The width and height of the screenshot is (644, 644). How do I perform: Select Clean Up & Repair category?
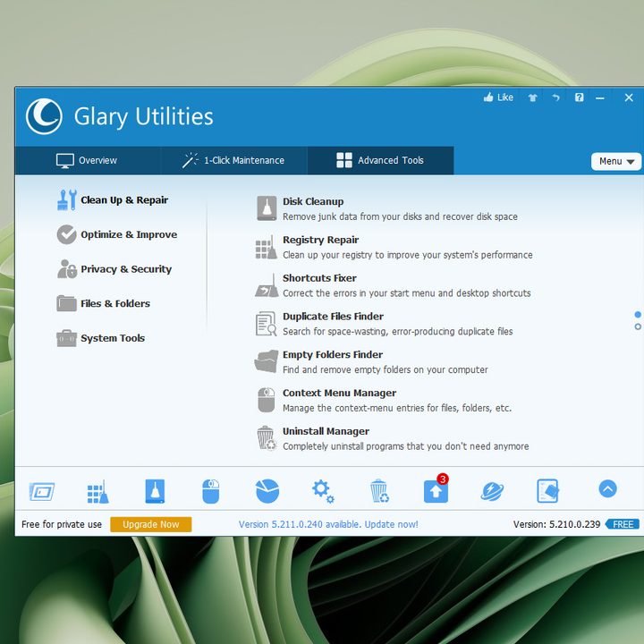(113, 200)
